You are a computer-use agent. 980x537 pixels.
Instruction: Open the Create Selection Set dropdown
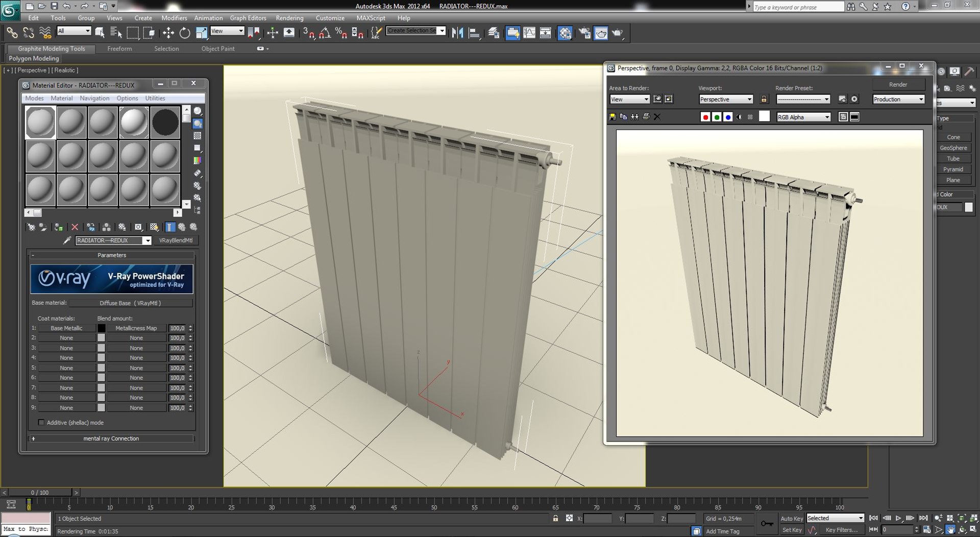click(x=416, y=31)
